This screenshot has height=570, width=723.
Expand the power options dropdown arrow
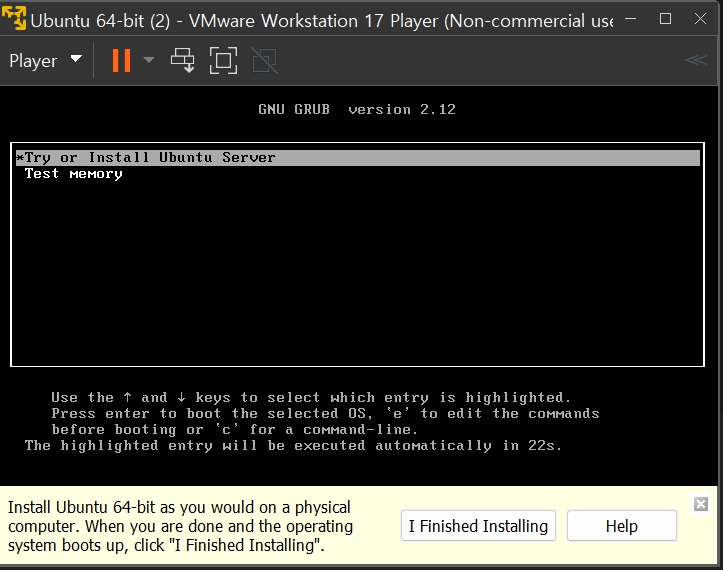pyautogui.click(x=148, y=60)
